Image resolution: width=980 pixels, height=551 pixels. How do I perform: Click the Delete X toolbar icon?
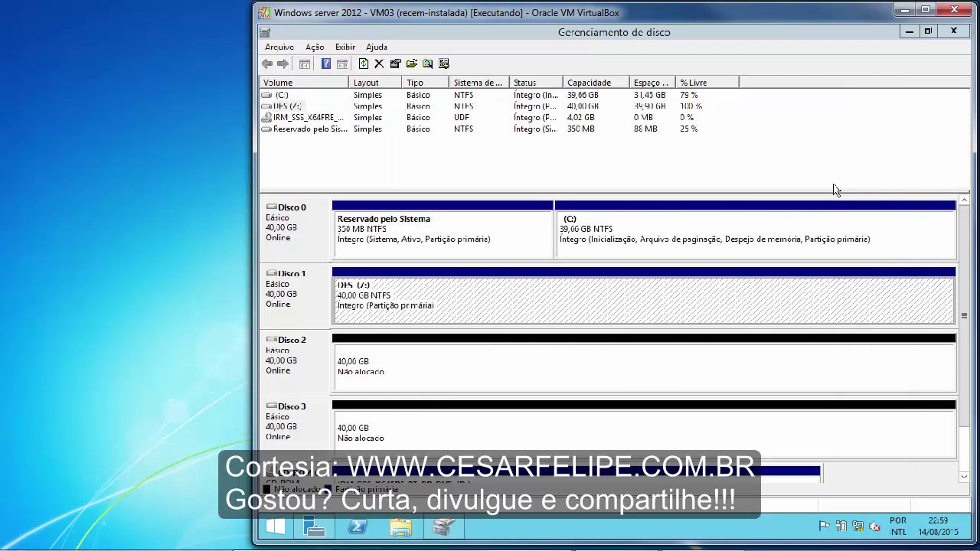[x=379, y=64]
